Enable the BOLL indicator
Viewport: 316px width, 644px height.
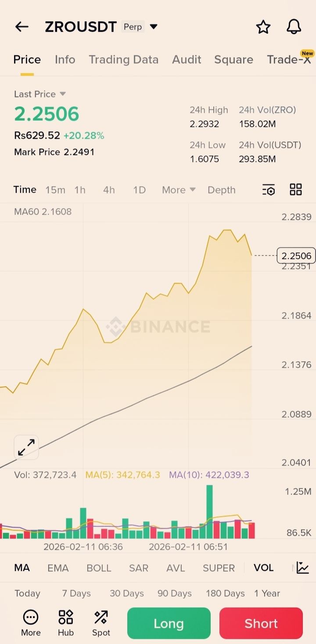tap(99, 568)
